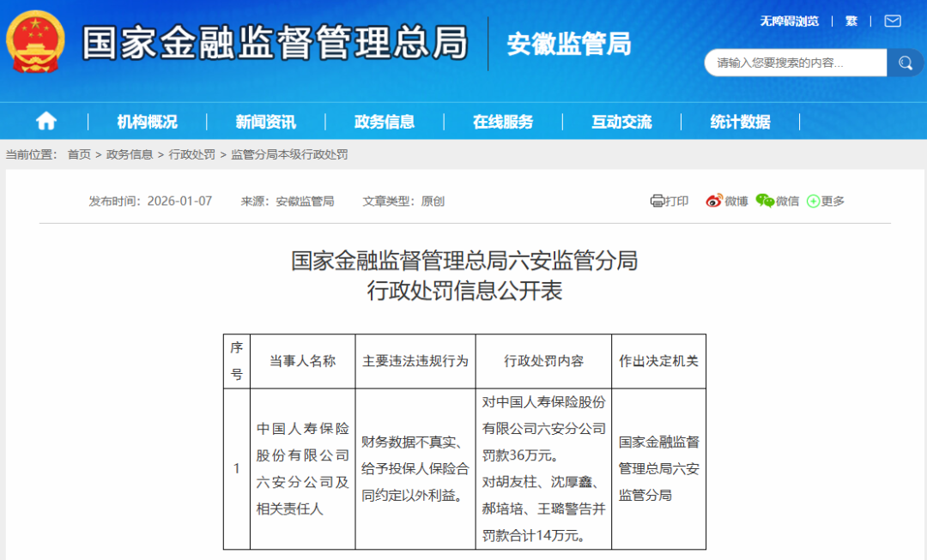Select the home icon in the navigation bar

pyautogui.click(x=45, y=121)
